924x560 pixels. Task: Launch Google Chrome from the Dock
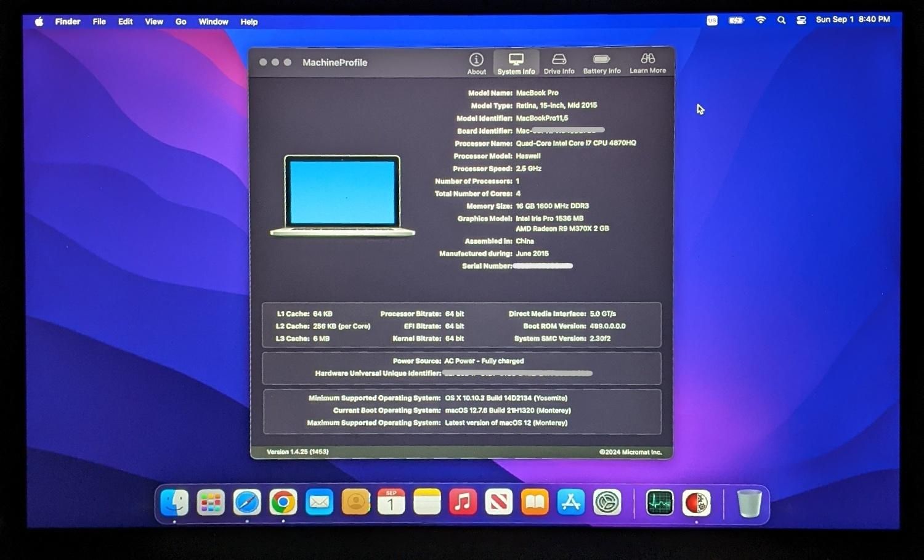[283, 503]
